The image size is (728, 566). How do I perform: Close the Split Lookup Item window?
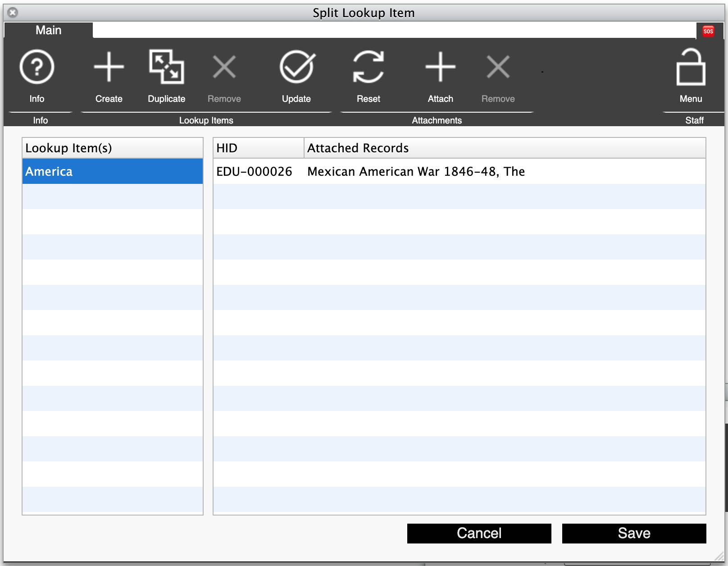tap(13, 13)
